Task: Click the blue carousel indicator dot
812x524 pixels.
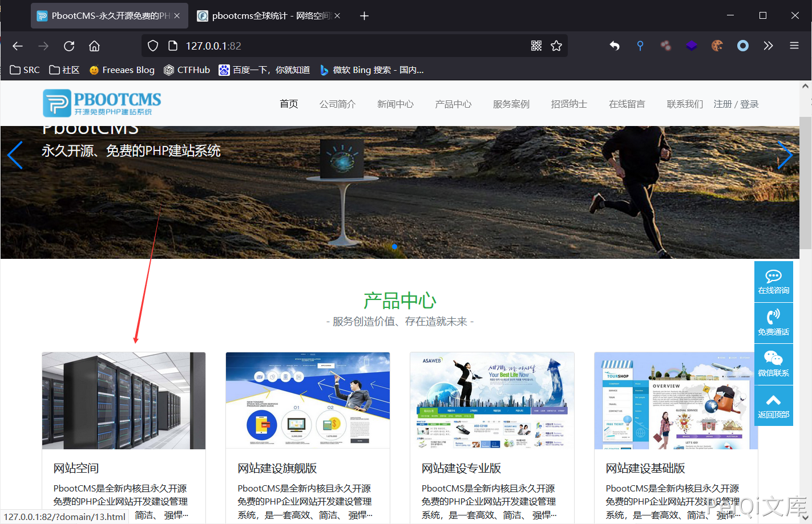Action: coord(394,246)
